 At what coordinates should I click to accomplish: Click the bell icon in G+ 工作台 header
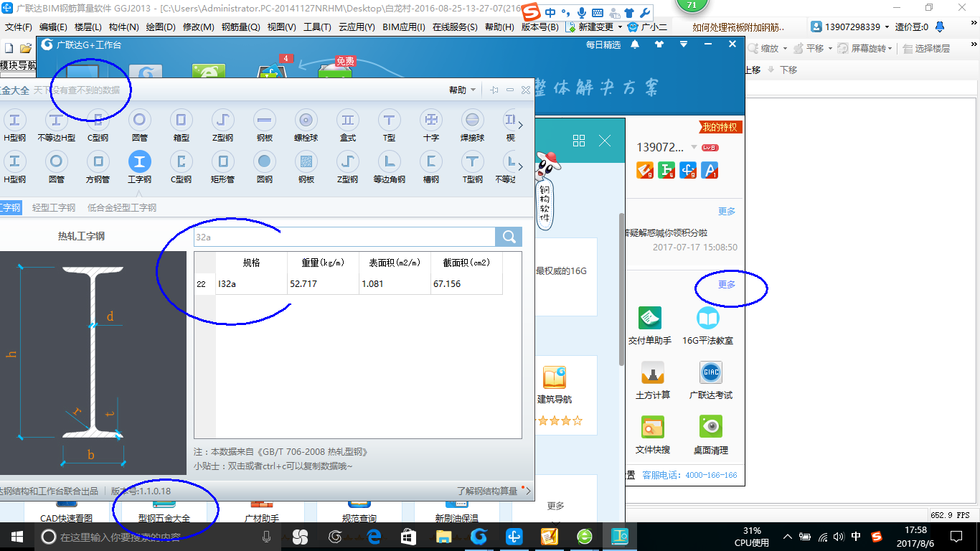tap(635, 44)
